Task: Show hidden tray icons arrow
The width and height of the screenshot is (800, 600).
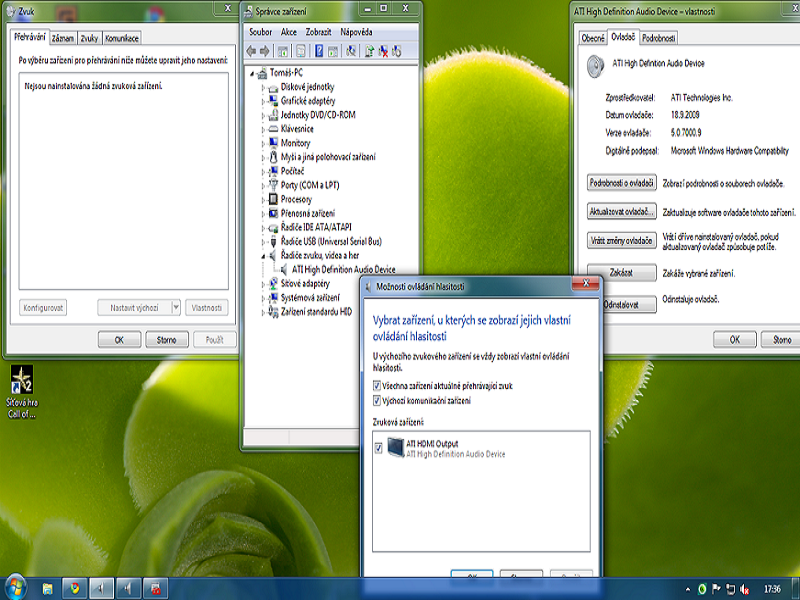Action: (x=688, y=589)
